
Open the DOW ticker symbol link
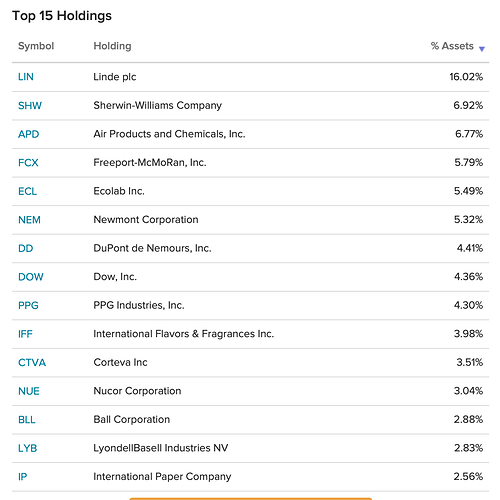(x=31, y=277)
